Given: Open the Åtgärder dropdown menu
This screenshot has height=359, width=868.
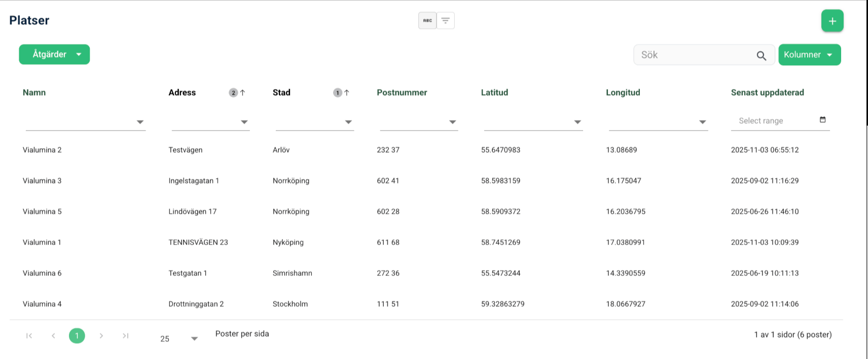Looking at the screenshot, I should [54, 54].
